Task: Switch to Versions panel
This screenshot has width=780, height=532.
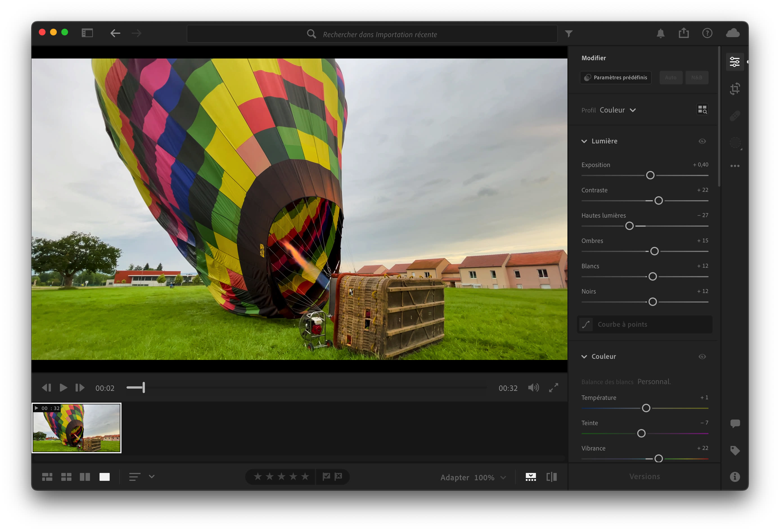Action: 644,476
